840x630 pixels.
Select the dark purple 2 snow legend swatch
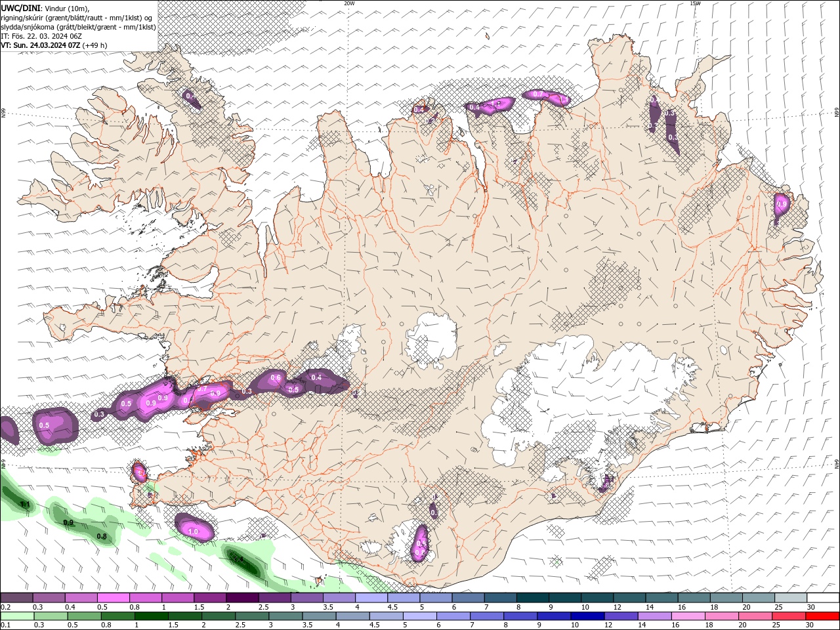coord(241,598)
